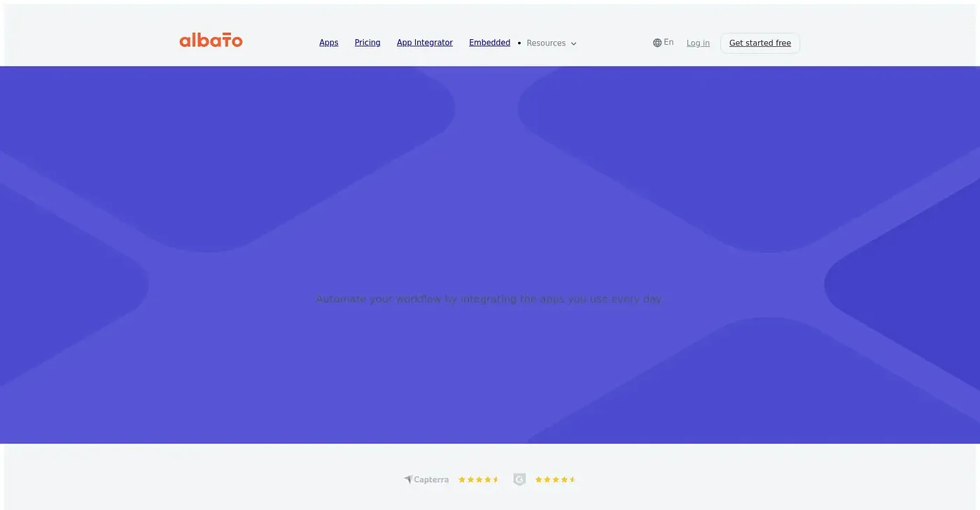This screenshot has width=980, height=510.
Task: Open App Integrator link
Action: tap(425, 43)
